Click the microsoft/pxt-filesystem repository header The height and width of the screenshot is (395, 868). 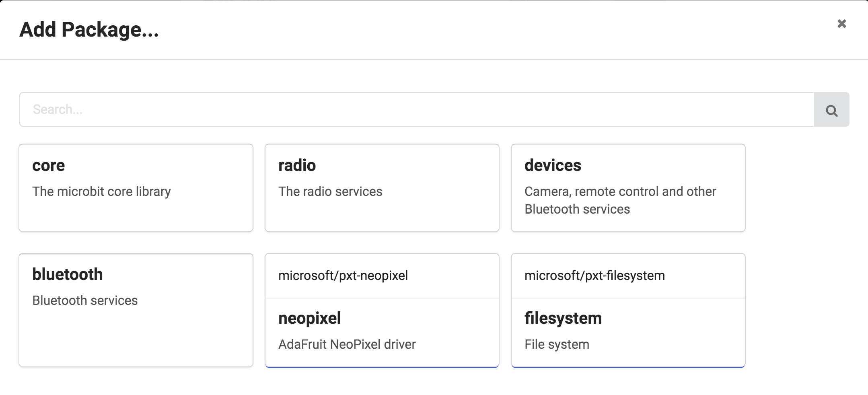pos(594,276)
